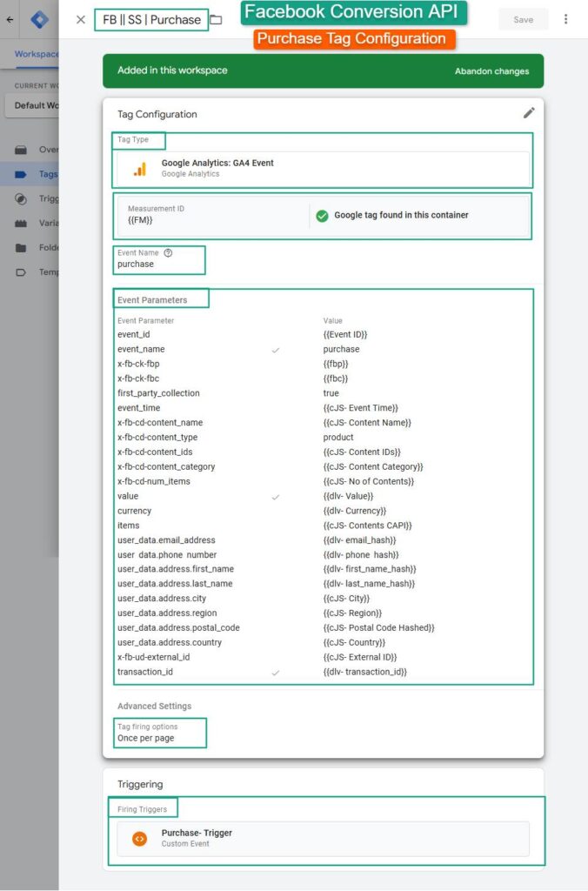The height and width of the screenshot is (891, 588).
Task: Click the checkmark in the event_name parameter row
Action: pos(276,350)
